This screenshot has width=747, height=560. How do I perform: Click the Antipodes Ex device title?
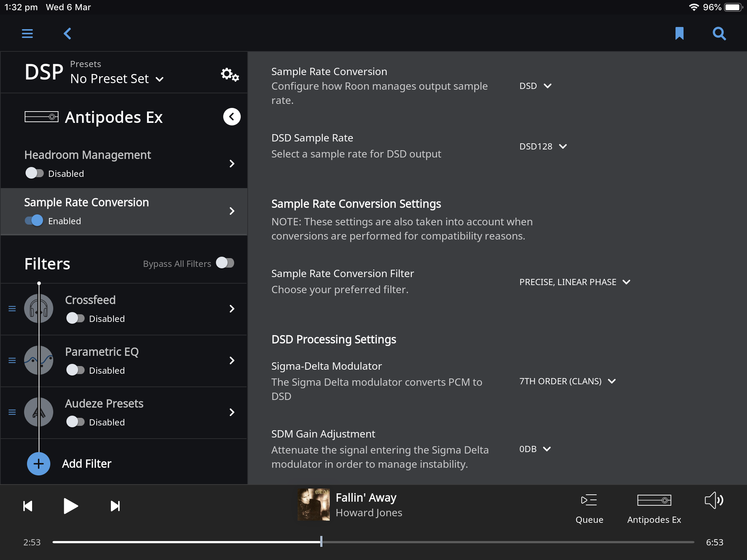pos(114,117)
